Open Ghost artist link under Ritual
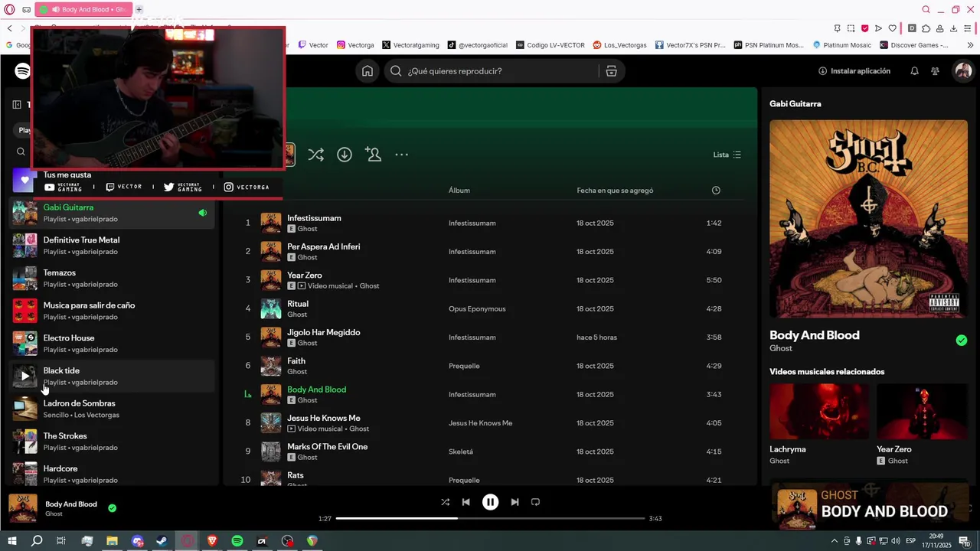 297,315
